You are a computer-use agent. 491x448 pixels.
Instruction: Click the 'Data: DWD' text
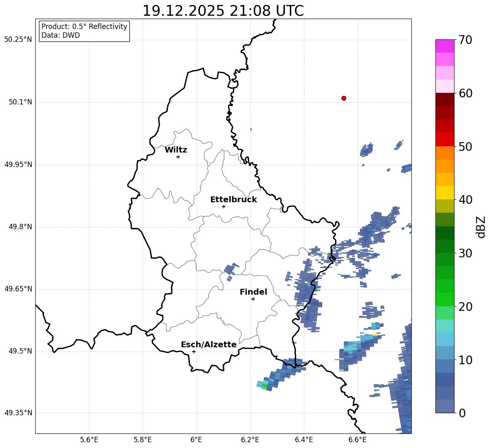click(x=61, y=35)
